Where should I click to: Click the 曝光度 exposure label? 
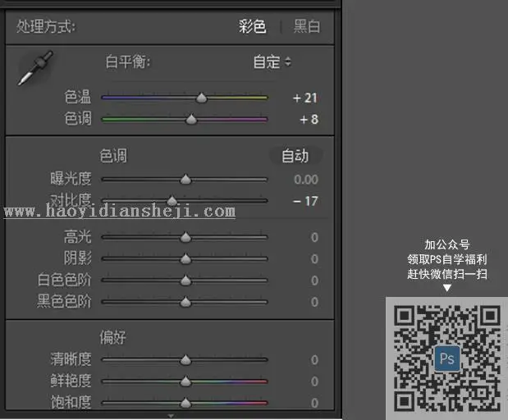coord(71,179)
